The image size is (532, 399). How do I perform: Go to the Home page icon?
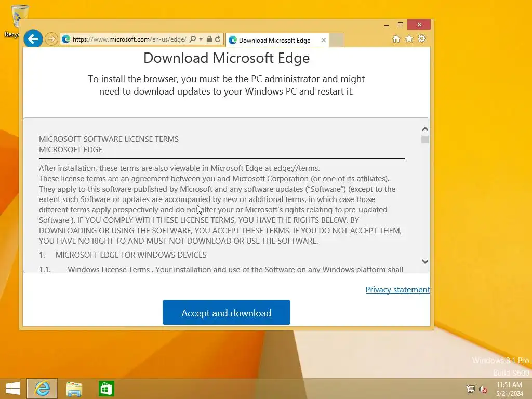[x=396, y=38]
